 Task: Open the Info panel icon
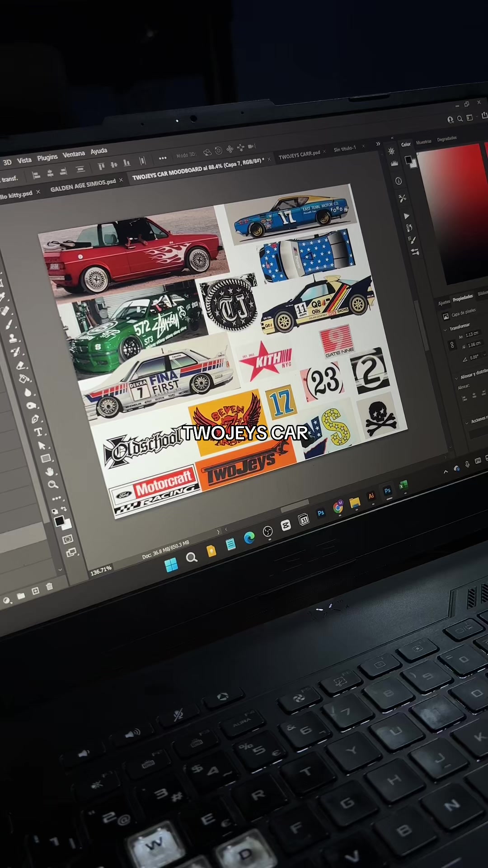[399, 181]
